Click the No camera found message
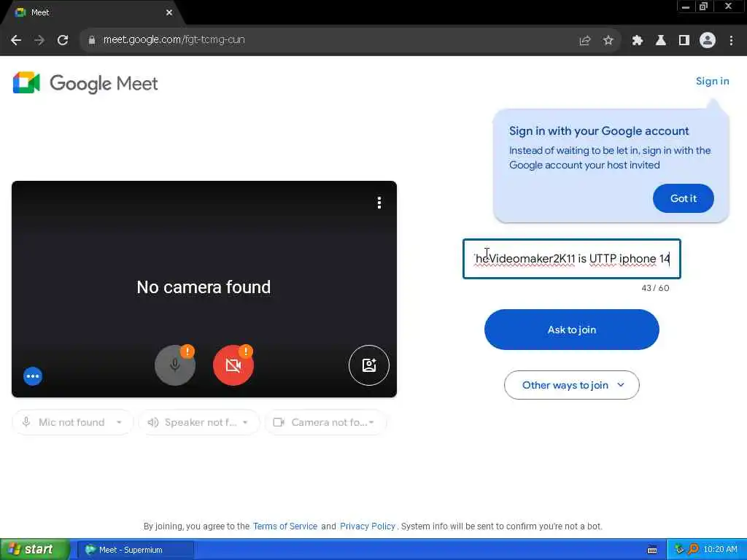The width and height of the screenshot is (747, 560). point(204,287)
